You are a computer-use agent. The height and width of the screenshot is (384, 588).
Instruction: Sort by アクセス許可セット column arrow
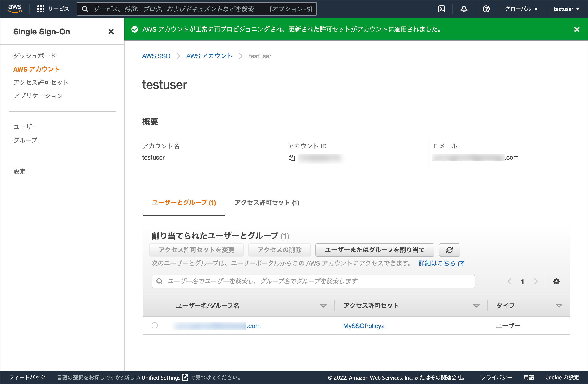click(476, 306)
